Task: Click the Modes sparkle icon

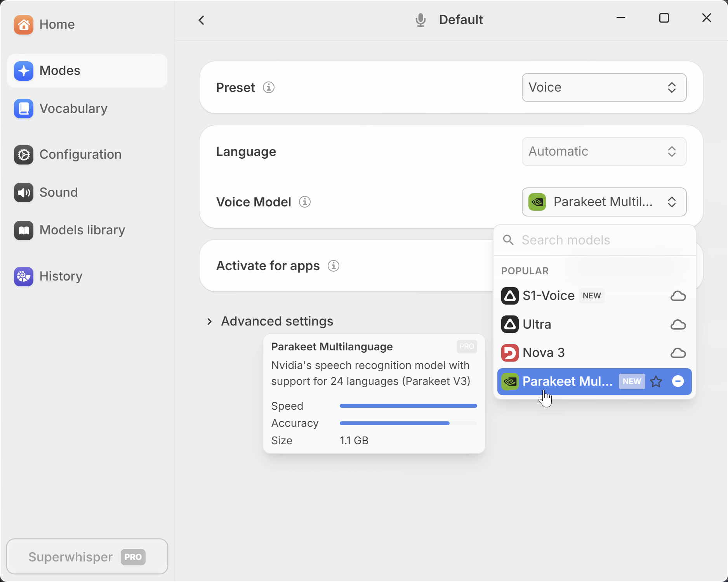Action: click(x=24, y=71)
